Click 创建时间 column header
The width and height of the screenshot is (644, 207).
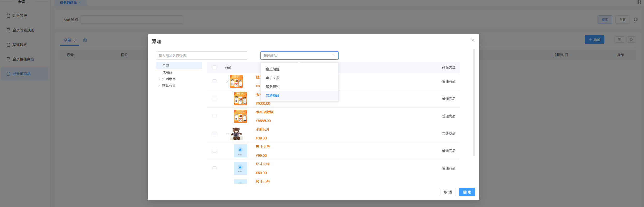(561, 55)
